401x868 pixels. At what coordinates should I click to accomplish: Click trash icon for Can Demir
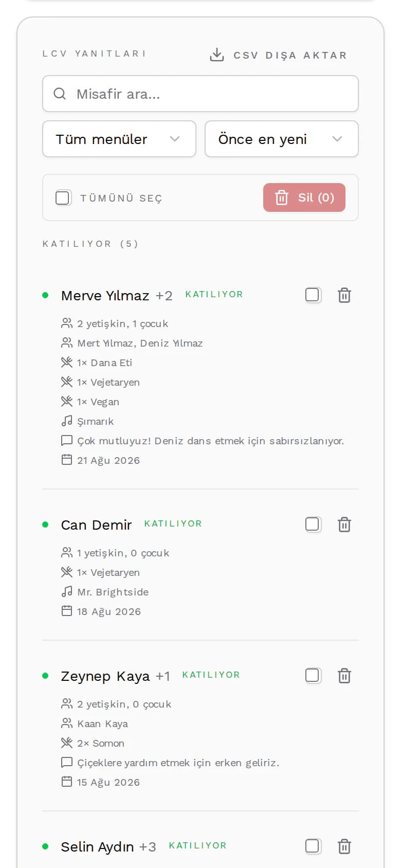point(344,525)
